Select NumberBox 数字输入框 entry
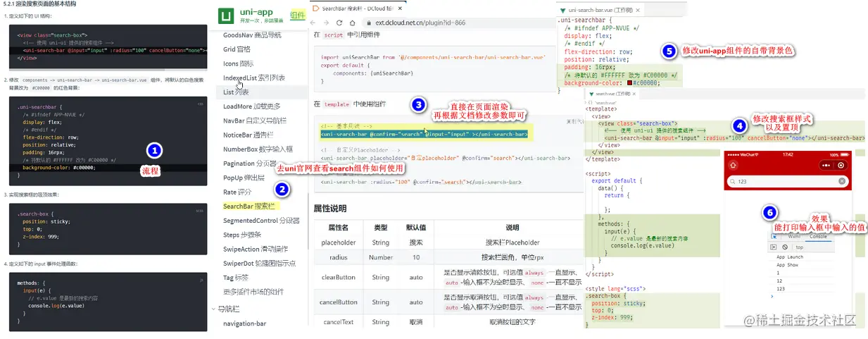 (x=258, y=149)
